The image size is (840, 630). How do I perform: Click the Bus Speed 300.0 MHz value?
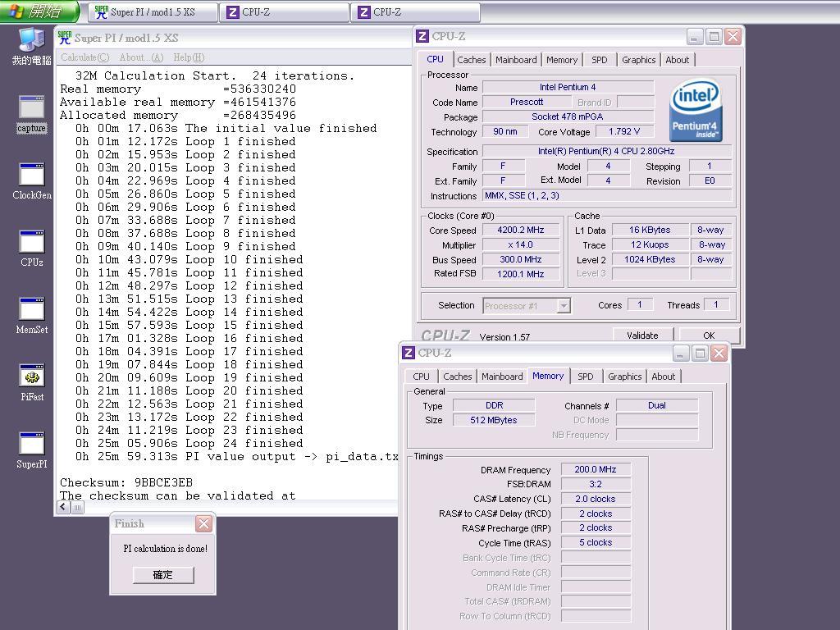pyautogui.click(x=521, y=259)
